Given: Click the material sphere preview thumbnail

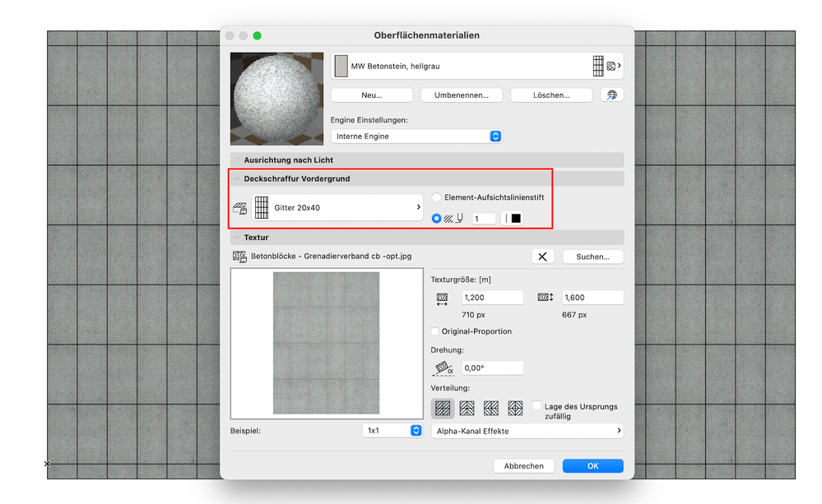Looking at the screenshot, I should pos(276,99).
